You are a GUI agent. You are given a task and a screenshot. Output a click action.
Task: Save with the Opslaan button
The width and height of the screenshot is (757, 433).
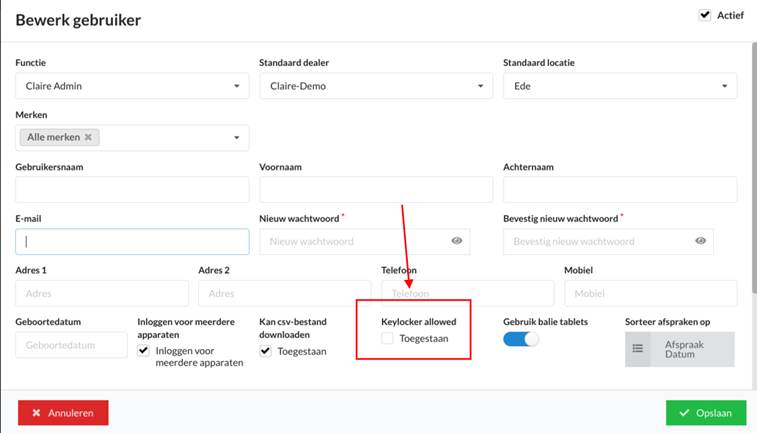706,413
